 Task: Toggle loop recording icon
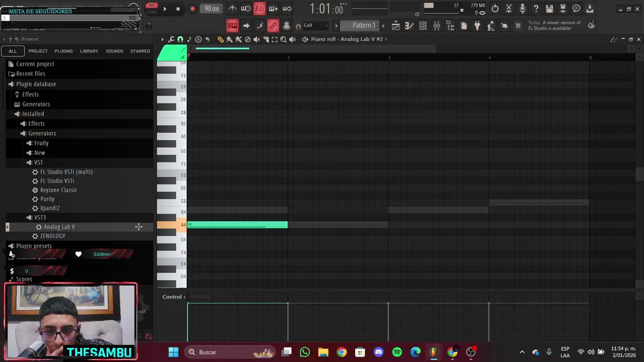tap(287, 9)
